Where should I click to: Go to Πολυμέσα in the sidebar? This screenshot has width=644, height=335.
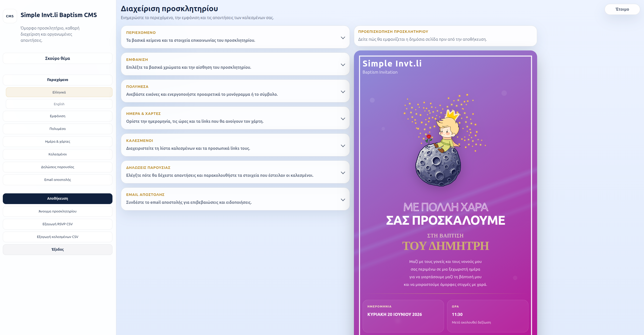click(x=58, y=129)
